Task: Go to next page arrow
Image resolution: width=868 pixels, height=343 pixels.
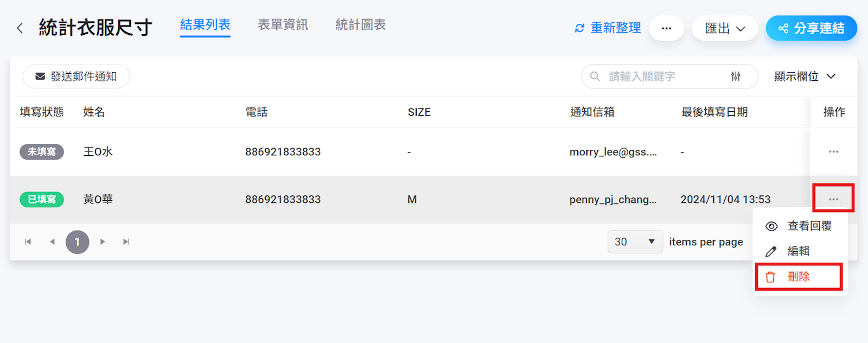Action: [103, 242]
